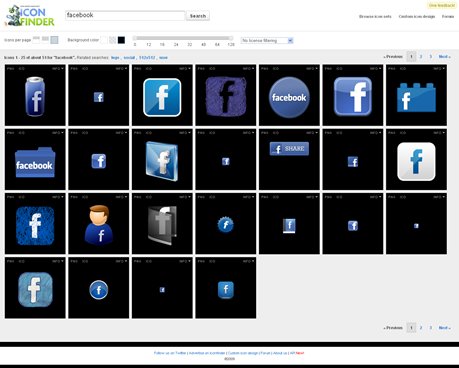Select the light blue sketched Facebook icon
This screenshot has height=368, width=459.
click(x=35, y=289)
